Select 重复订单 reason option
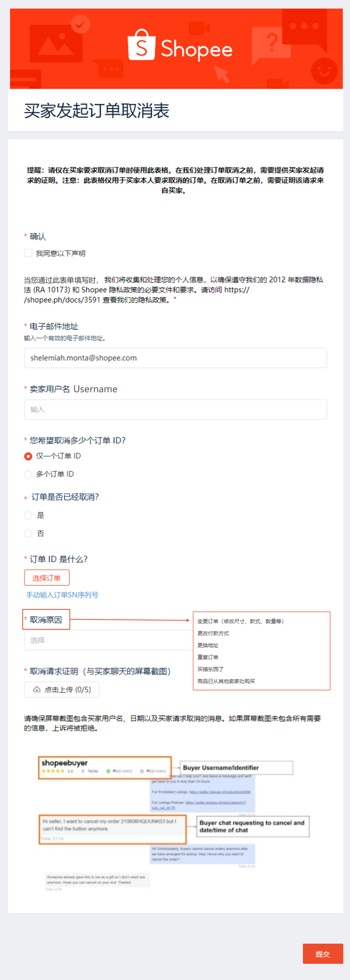This screenshot has width=350, height=980. tap(208, 657)
